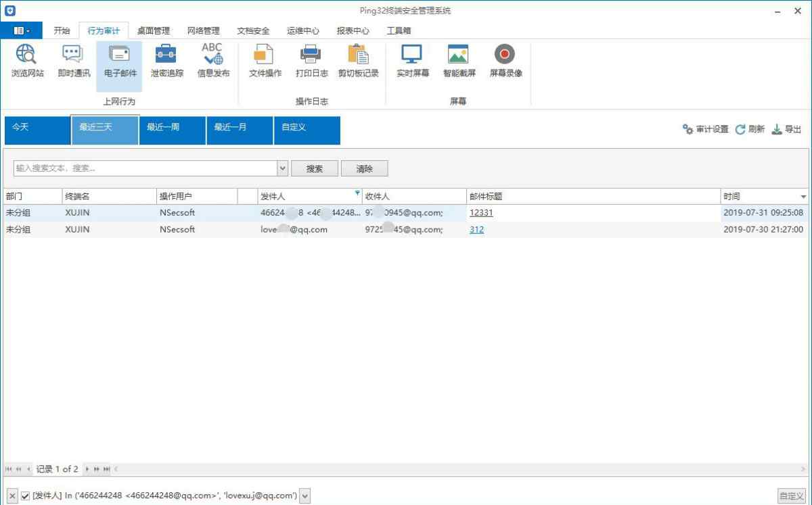The height and width of the screenshot is (505, 812).
Task: Open the blue application menu dropdown
Action: coord(21,30)
